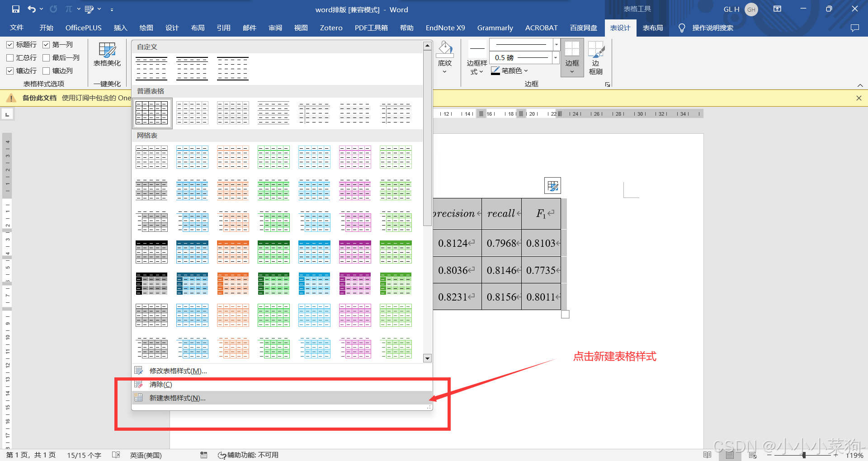Collapse the ribbon with the chevron
Screen dimensions: 868x461
tap(860, 85)
